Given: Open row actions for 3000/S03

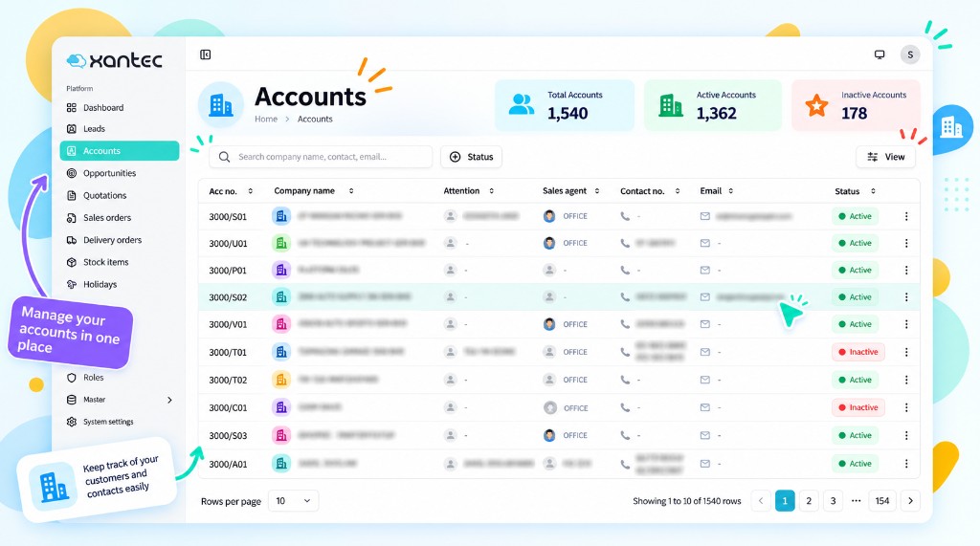Looking at the screenshot, I should click(906, 435).
